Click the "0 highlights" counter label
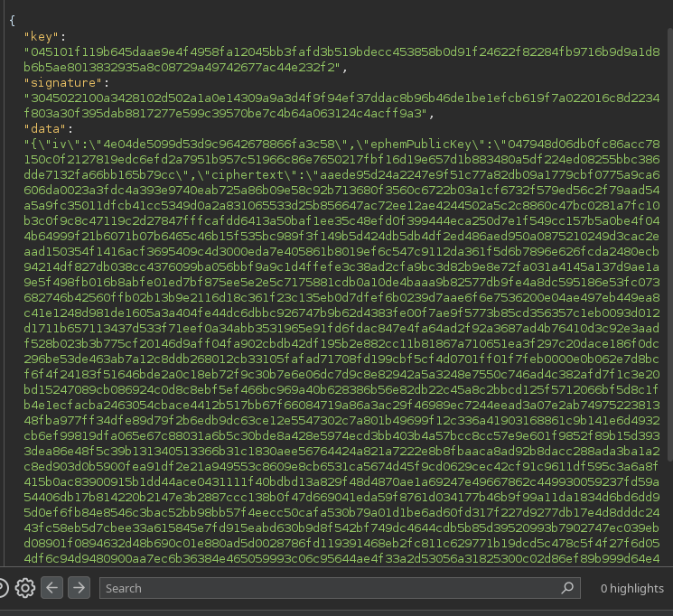Screen dimensions: 673x616 coord(632,588)
